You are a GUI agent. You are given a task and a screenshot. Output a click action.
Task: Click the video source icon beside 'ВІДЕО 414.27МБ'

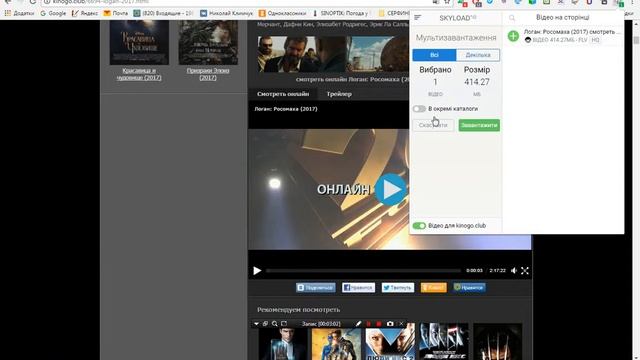pos(528,40)
